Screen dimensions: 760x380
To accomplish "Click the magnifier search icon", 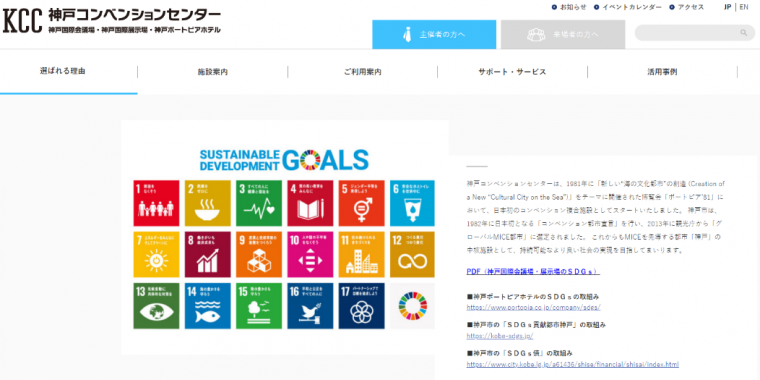I will [744, 33].
